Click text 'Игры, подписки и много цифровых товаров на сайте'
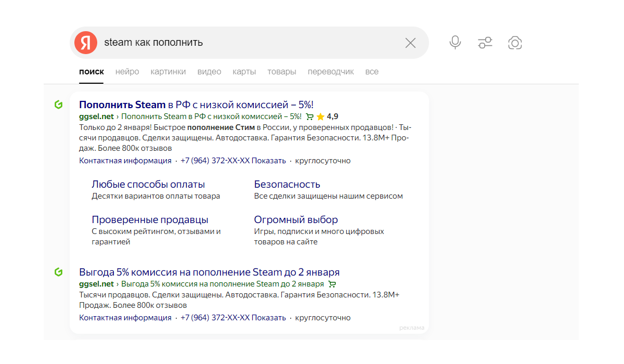The height and width of the screenshot is (364, 624). [319, 237]
